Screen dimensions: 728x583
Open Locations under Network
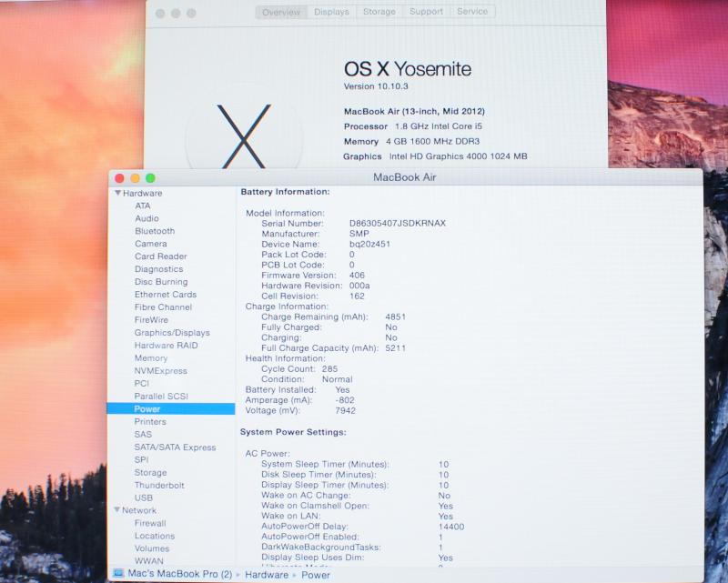(155, 536)
